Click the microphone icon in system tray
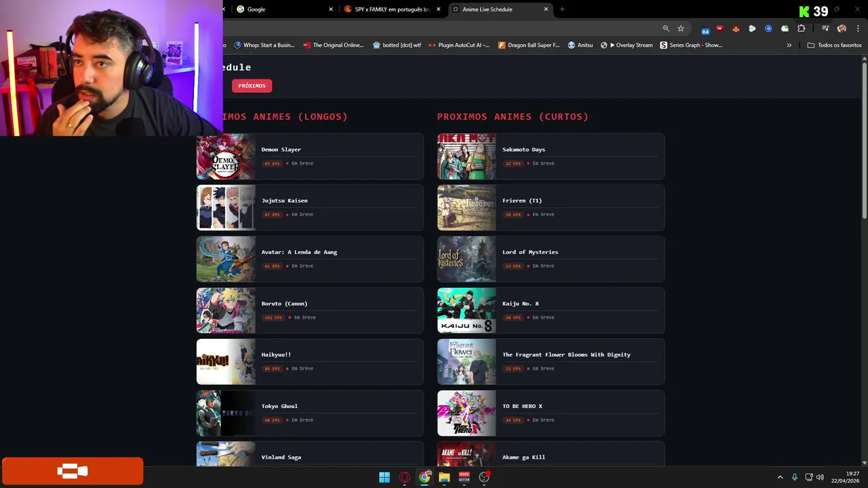The width and height of the screenshot is (868, 488). 795,477
